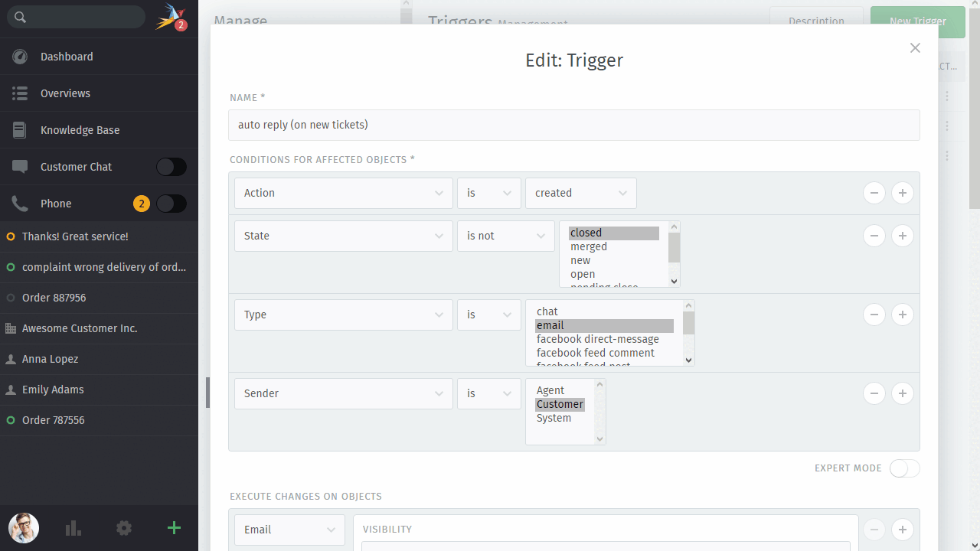Click the Zammad logo with notification badge

coord(169,16)
